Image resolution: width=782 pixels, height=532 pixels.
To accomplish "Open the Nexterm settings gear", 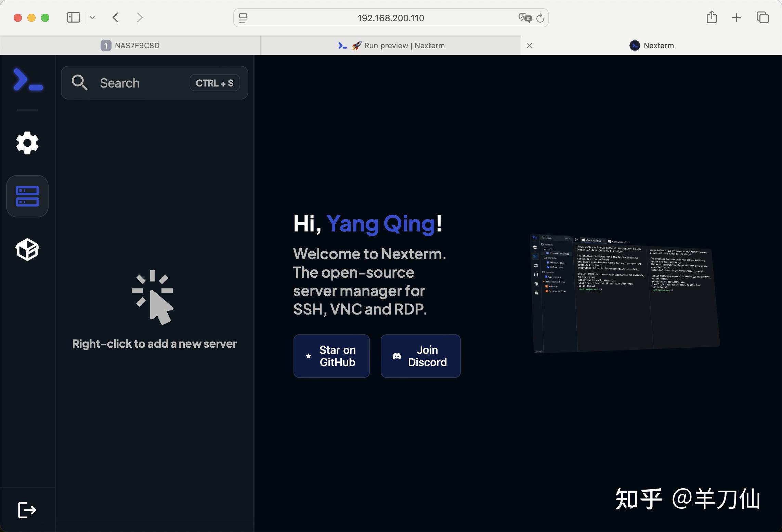I will pos(27,143).
